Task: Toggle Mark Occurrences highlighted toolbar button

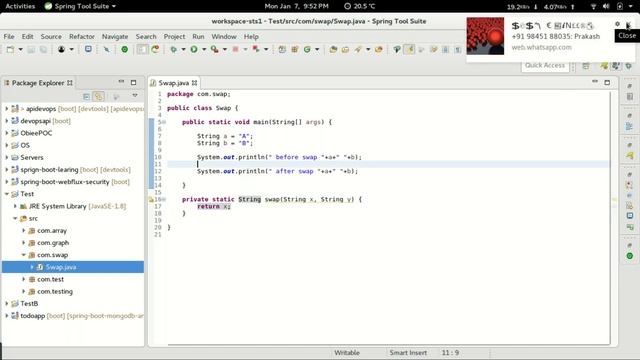Action: click(409, 49)
